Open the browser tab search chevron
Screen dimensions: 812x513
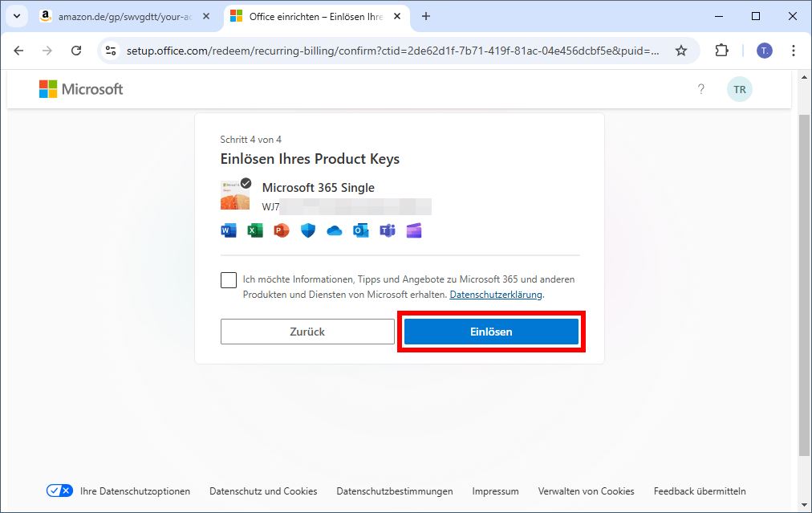[16, 16]
